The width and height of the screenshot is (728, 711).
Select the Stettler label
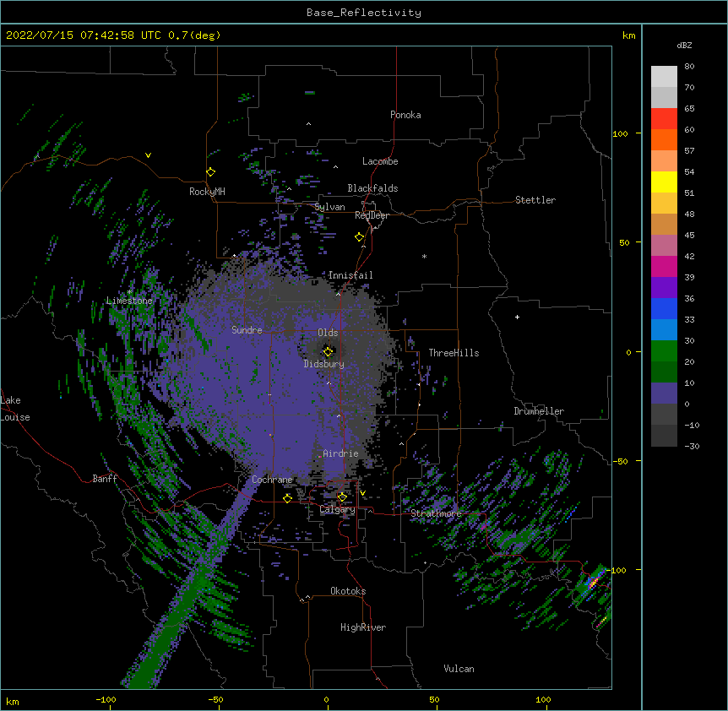(535, 200)
